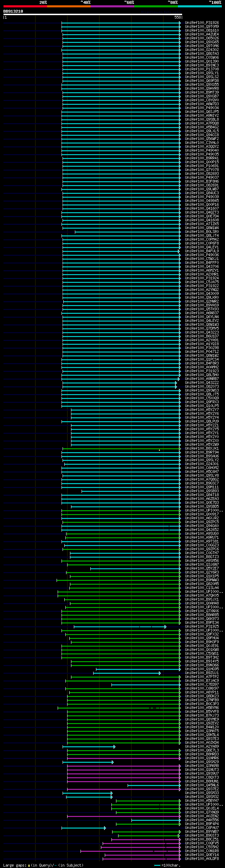Select hit label UniRef100_A5B4G2
Viewport: 225px width, 868px height.
pyautogui.click(x=202, y=127)
